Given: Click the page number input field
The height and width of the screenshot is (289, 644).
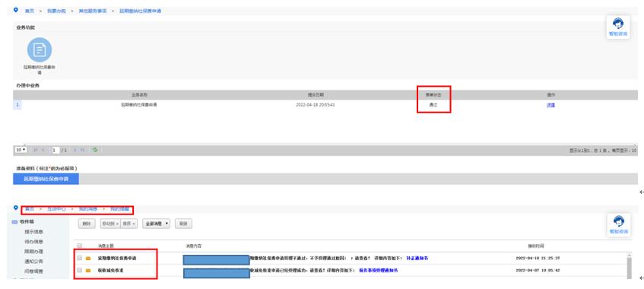Looking at the screenshot, I should pos(56,150).
